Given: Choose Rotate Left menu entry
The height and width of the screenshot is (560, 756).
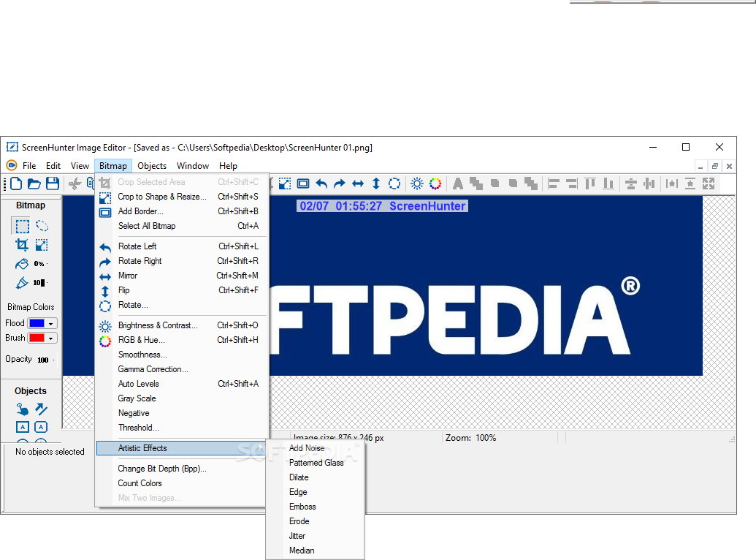Looking at the screenshot, I should (183, 246).
